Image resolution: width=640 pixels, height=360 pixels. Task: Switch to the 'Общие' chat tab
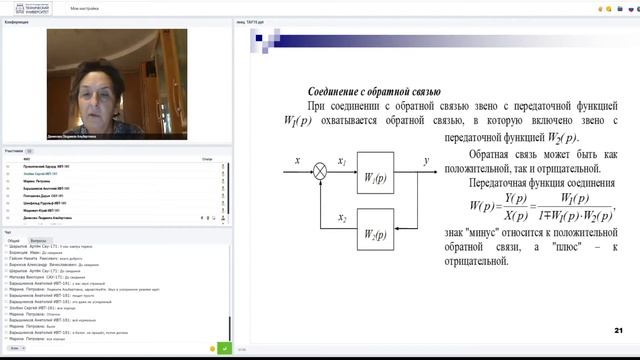click(x=13, y=241)
